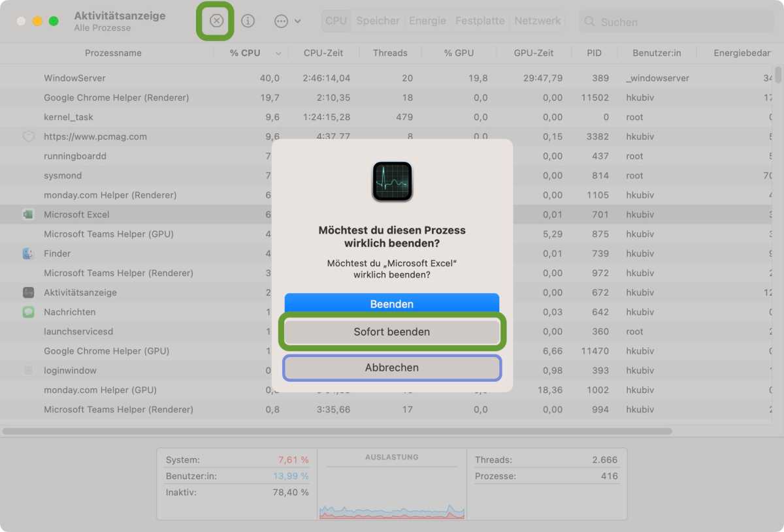784x532 pixels.
Task: Click Sofort beenden to force quit
Action: 392,332
